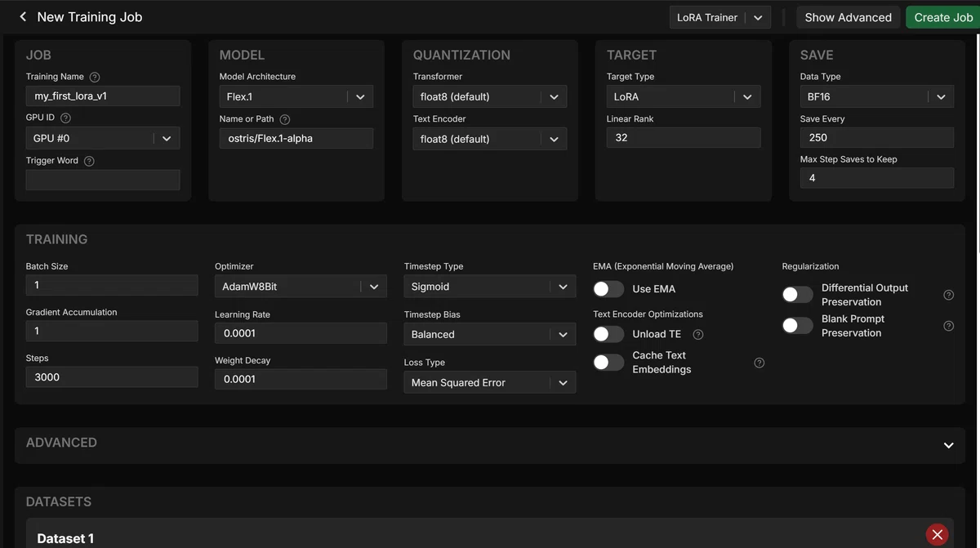Screen dimensions: 980x548
Task: Click the green Create Job button
Action: coord(943,17)
